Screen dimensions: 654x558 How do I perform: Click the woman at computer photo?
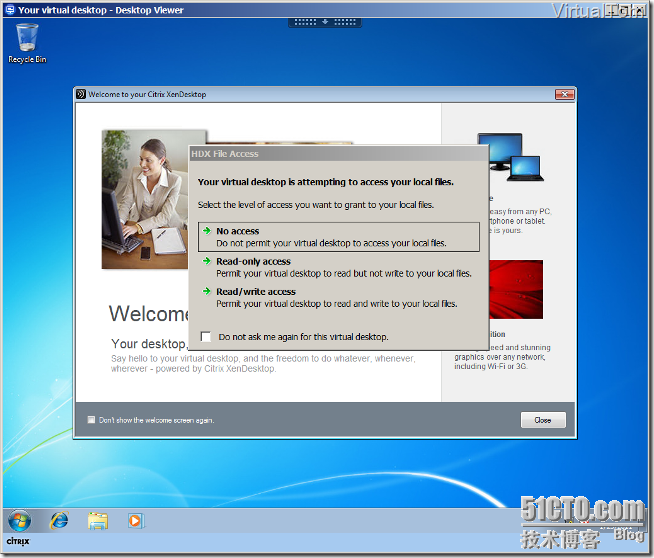tap(145, 199)
